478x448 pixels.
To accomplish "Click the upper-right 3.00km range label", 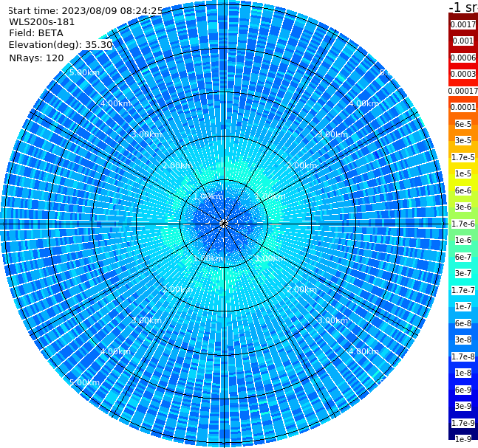I will point(333,134).
